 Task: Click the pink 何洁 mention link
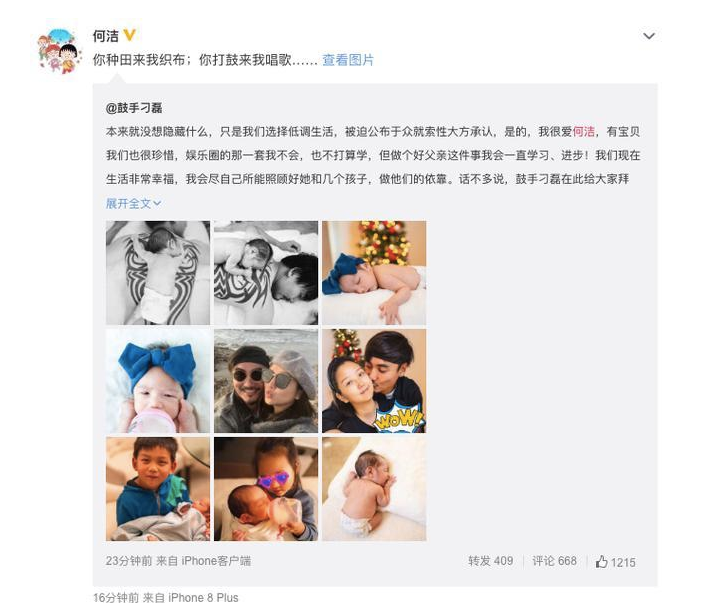tap(584, 131)
